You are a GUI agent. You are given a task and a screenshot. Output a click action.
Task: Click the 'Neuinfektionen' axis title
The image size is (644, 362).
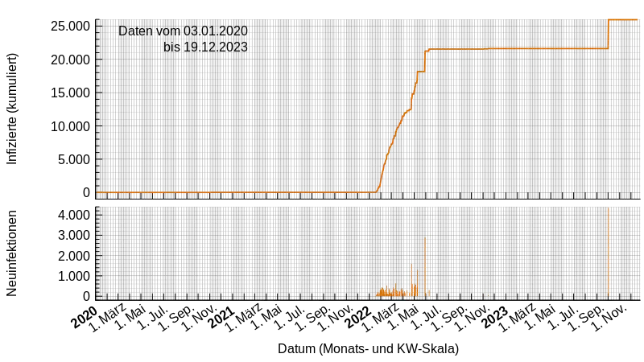(12, 253)
